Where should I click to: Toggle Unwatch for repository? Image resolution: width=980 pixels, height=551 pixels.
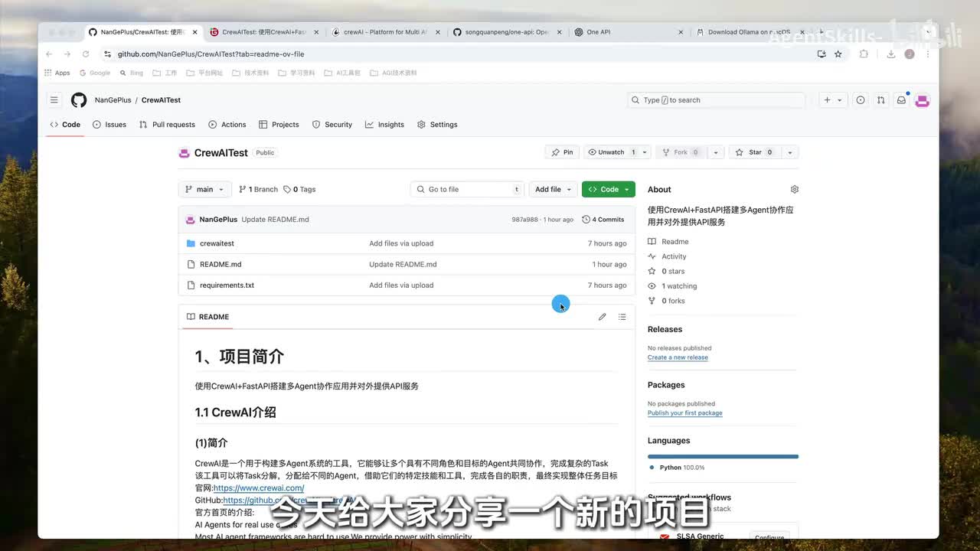pos(611,152)
